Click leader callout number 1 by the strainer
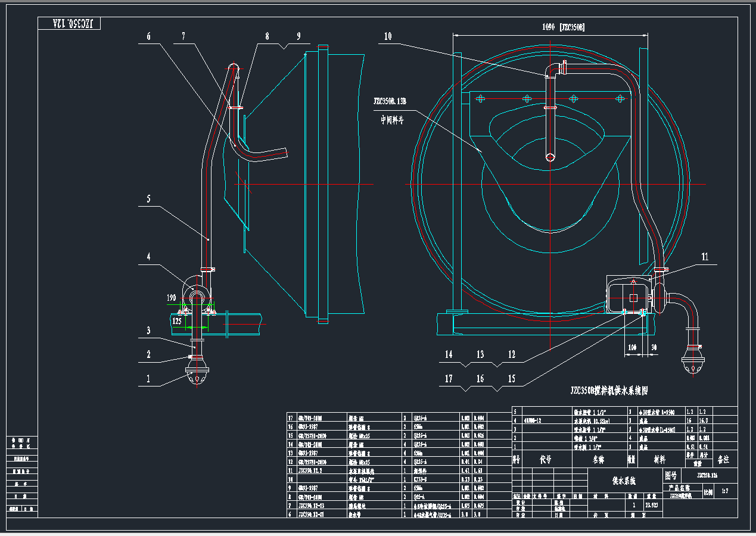756x536 pixels. (149, 378)
